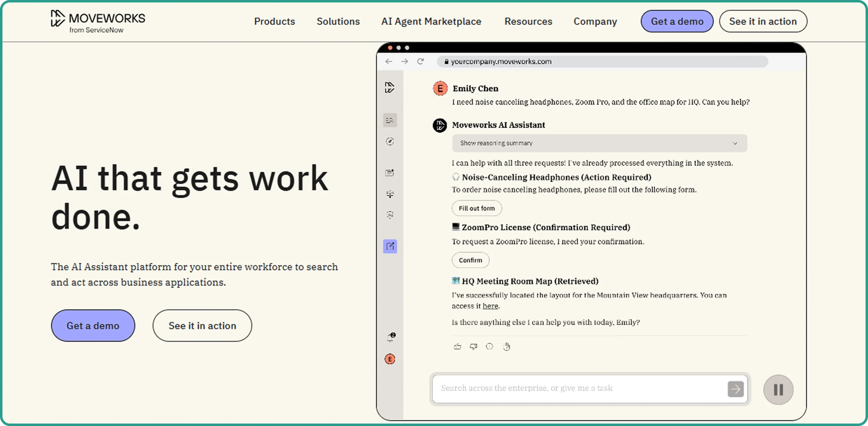Click the raised hand icon below the response
The image size is (868, 426).
click(x=506, y=346)
